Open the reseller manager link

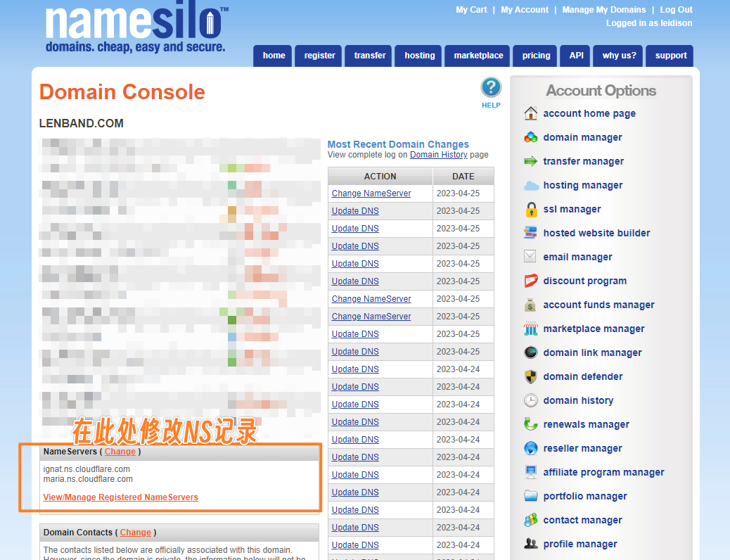(582, 448)
